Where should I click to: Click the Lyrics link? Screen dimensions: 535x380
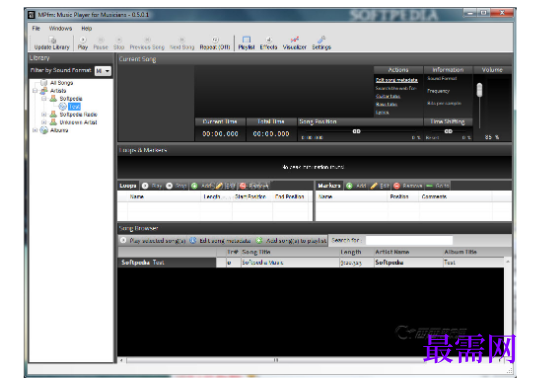coord(382,113)
